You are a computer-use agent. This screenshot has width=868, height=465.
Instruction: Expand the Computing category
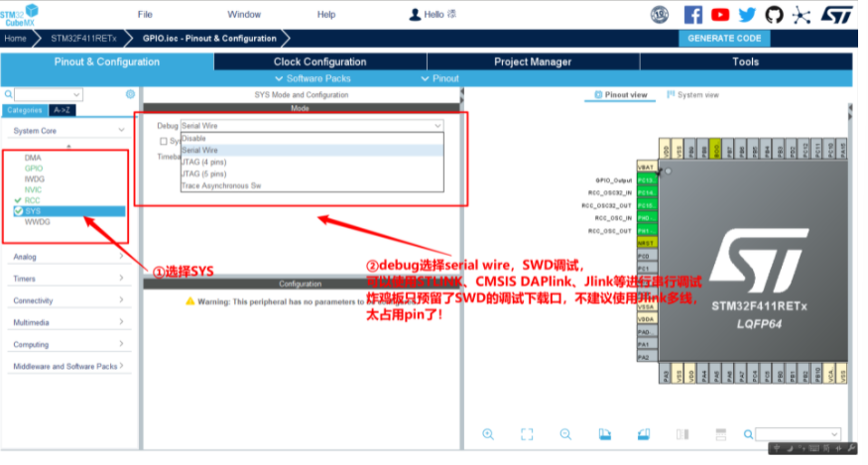(68, 344)
